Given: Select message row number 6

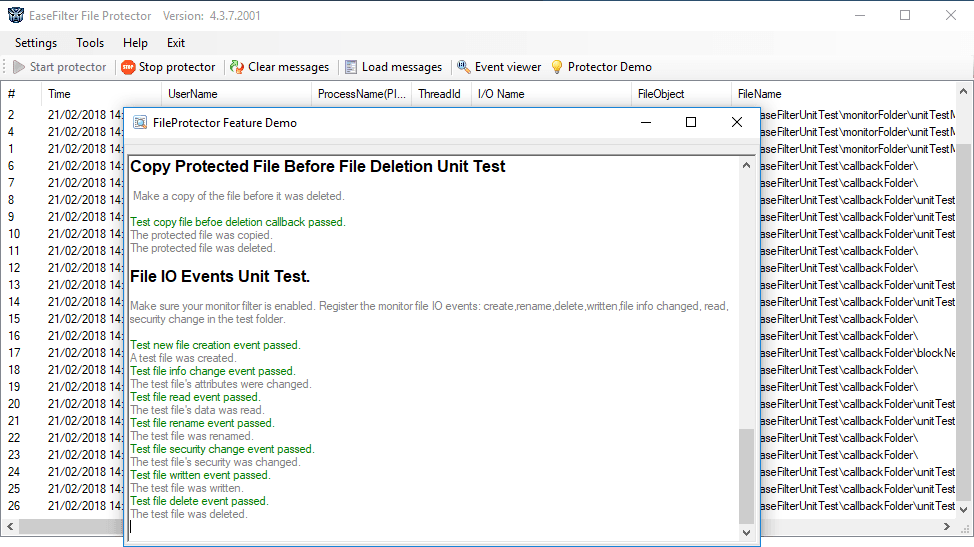Looking at the screenshot, I should [11, 166].
